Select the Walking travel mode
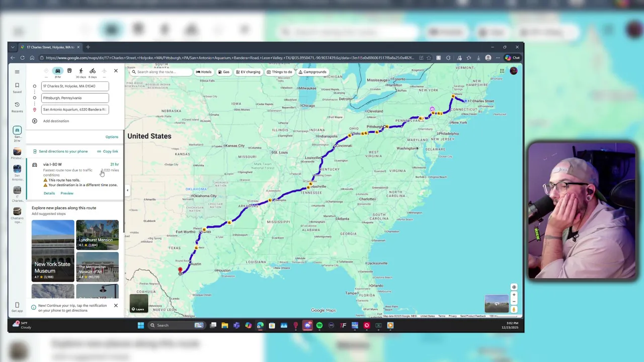 point(81,71)
